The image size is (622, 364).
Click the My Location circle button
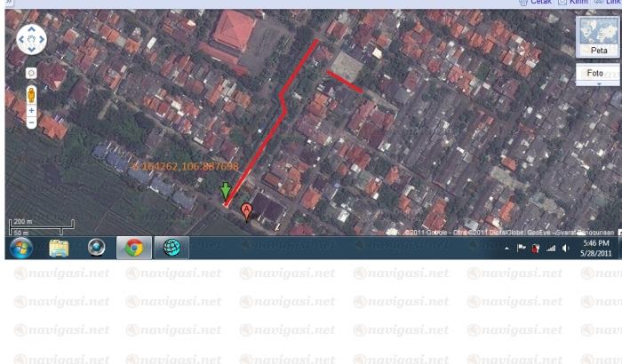click(x=31, y=72)
